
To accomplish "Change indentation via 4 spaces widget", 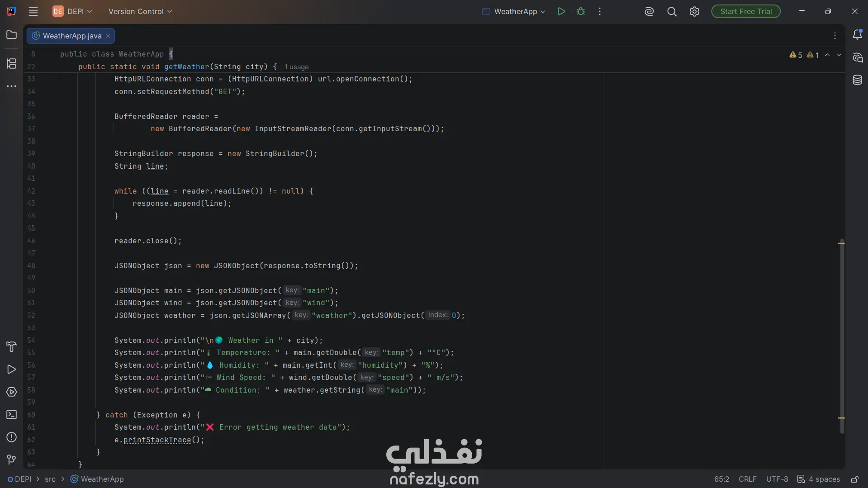I will (x=819, y=479).
